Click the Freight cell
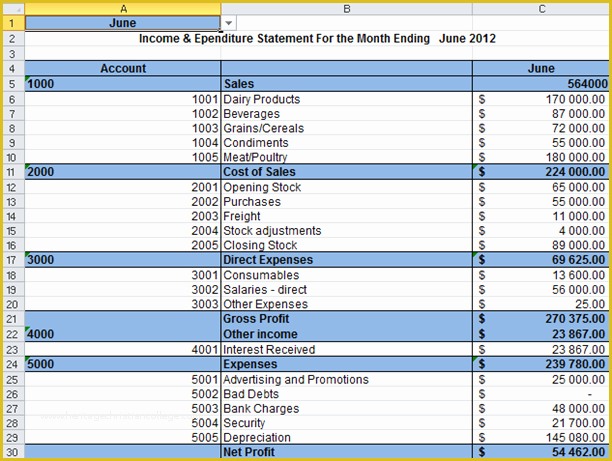Image resolution: width=612 pixels, height=461 pixels. coord(347,216)
